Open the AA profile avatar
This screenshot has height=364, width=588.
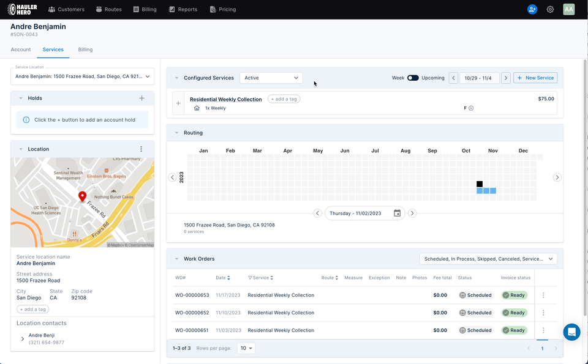coord(568,9)
